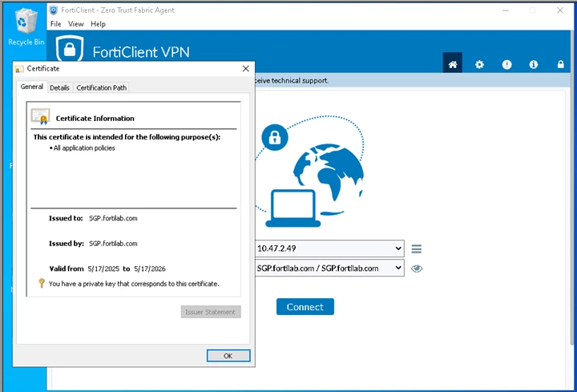Click the FortiClient home icon

[x=453, y=64]
